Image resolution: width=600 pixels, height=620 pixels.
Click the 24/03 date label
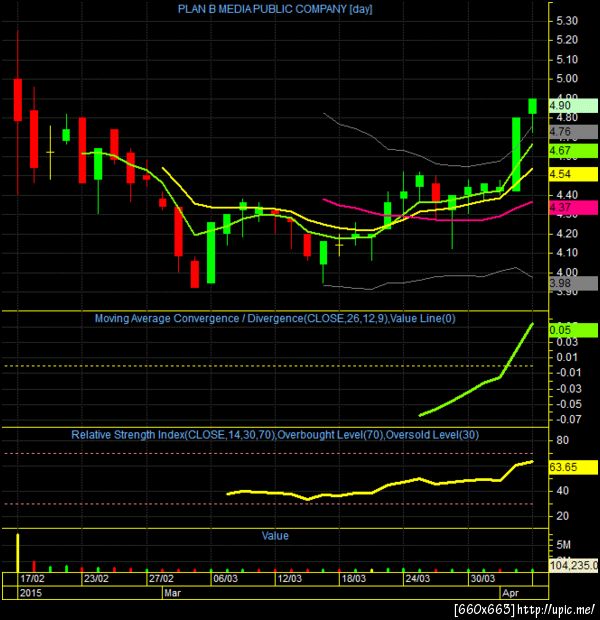(x=418, y=579)
